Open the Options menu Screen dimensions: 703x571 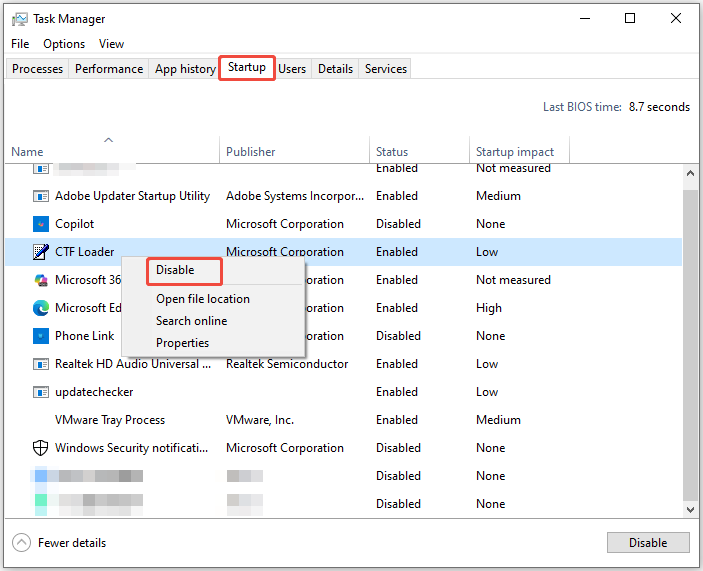click(64, 44)
